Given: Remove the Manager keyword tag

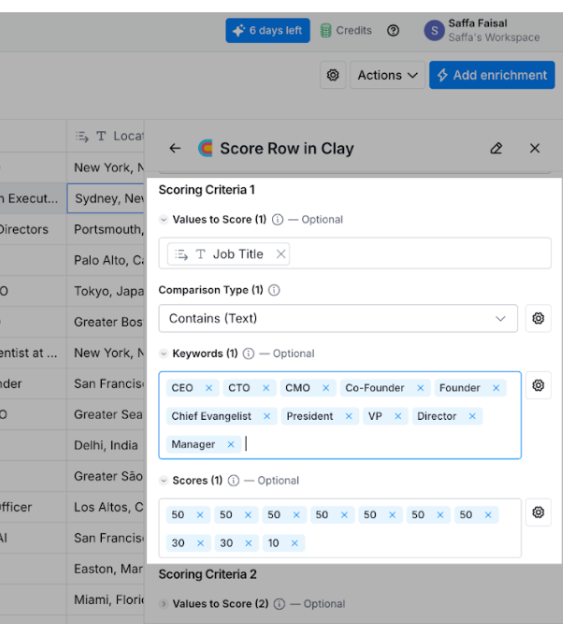Looking at the screenshot, I should 231,445.
